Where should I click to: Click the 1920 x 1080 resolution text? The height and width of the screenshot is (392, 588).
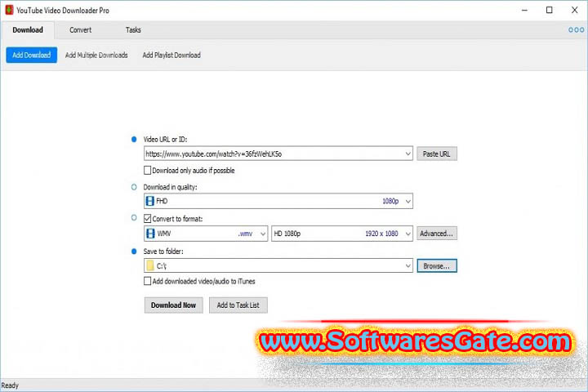tap(381, 234)
